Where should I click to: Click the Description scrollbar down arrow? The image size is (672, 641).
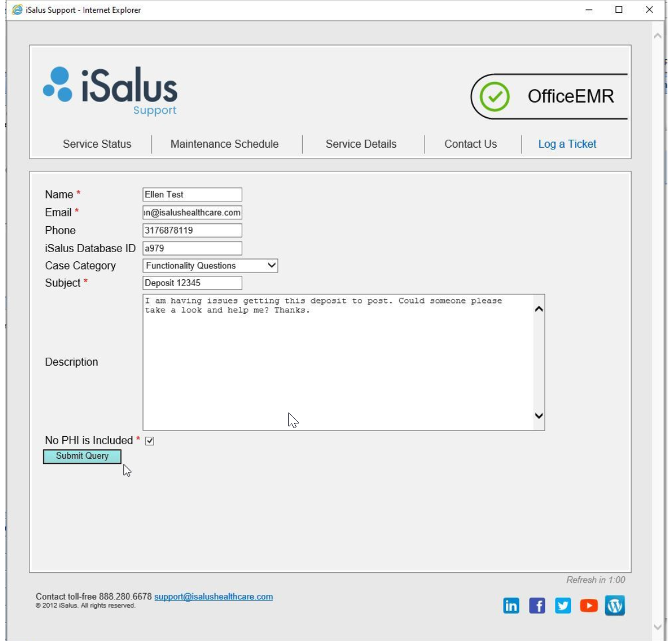[539, 415]
